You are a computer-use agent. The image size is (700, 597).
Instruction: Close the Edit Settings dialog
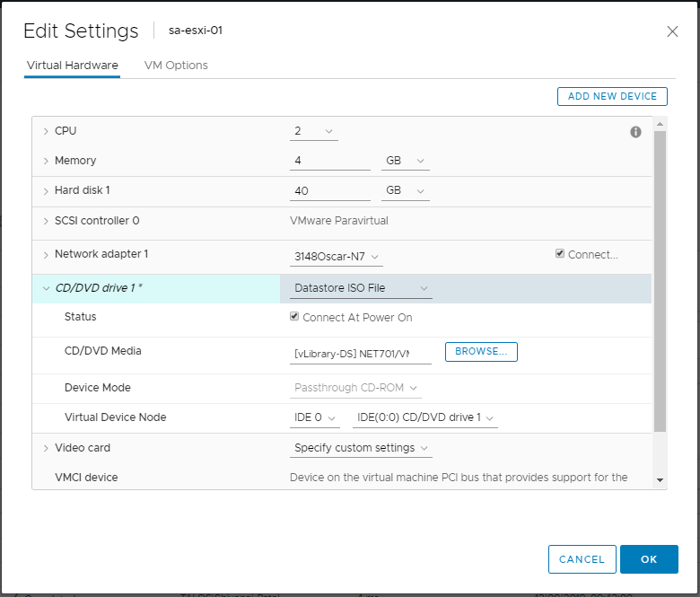[672, 31]
